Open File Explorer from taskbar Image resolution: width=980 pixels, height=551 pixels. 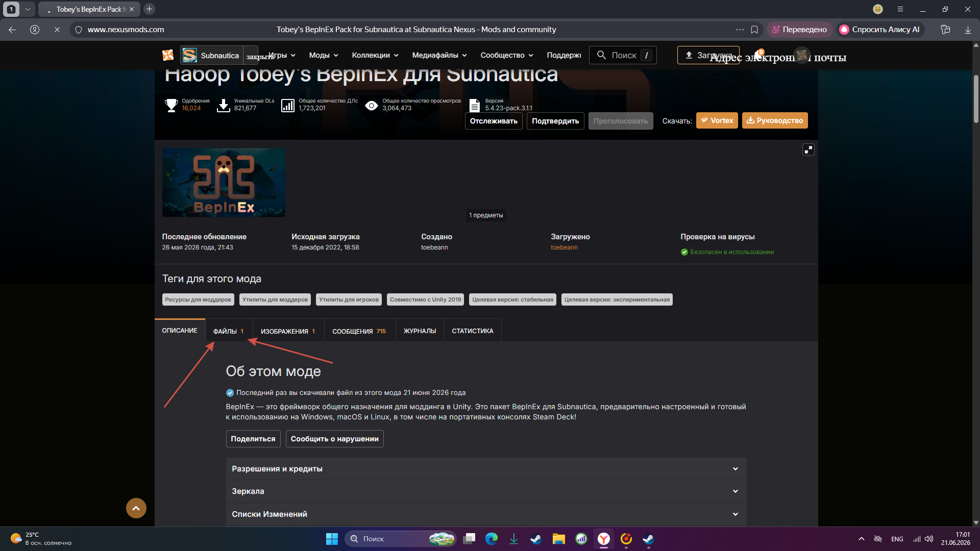[559, 539]
